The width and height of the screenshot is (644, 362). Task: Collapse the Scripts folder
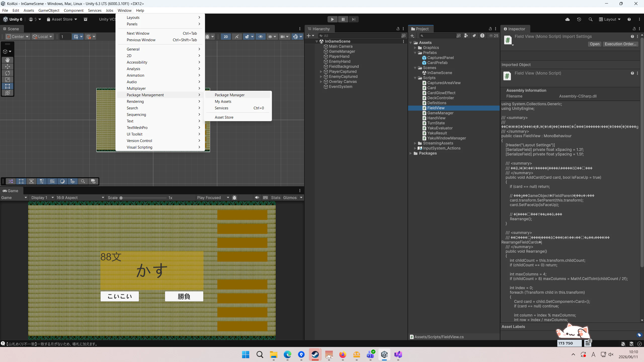click(x=415, y=78)
